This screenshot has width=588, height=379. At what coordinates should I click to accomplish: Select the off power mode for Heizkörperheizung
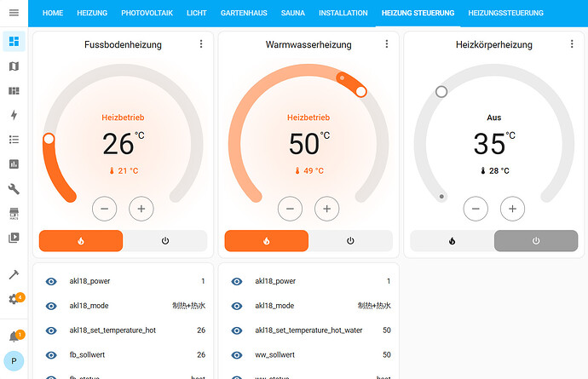536,241
